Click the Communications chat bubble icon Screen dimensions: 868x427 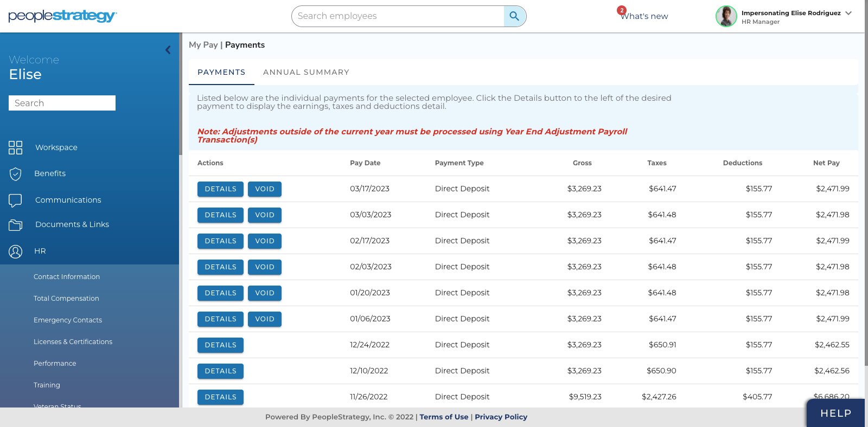pos(16,200)
